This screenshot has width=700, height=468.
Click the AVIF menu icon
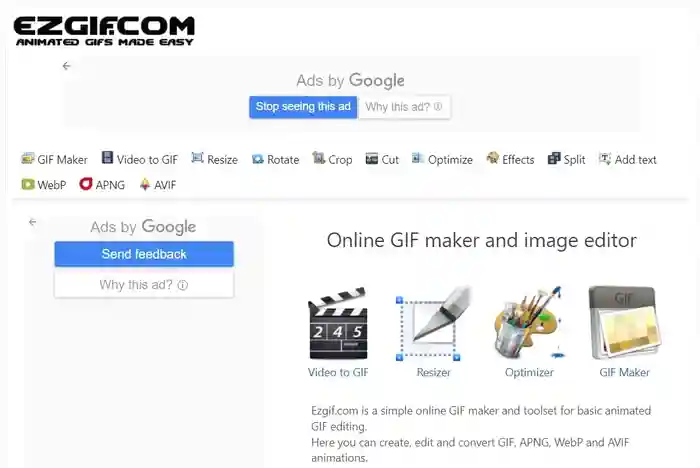coord(145,184)
